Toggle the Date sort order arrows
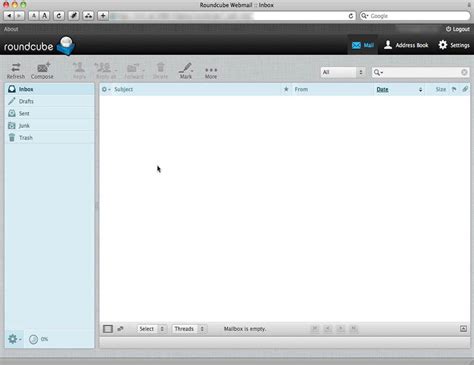Viewport: 474px width, 365px height. pyautogui.click(x=420, y=89)
